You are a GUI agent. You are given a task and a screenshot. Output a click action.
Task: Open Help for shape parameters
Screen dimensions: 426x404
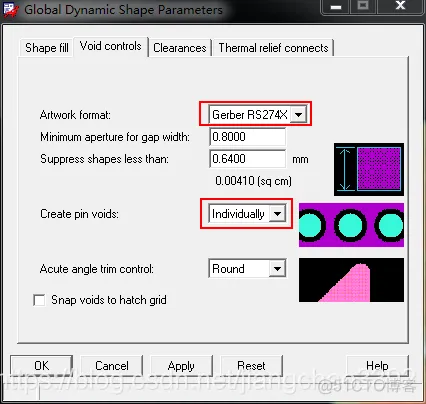coord(377,366)
